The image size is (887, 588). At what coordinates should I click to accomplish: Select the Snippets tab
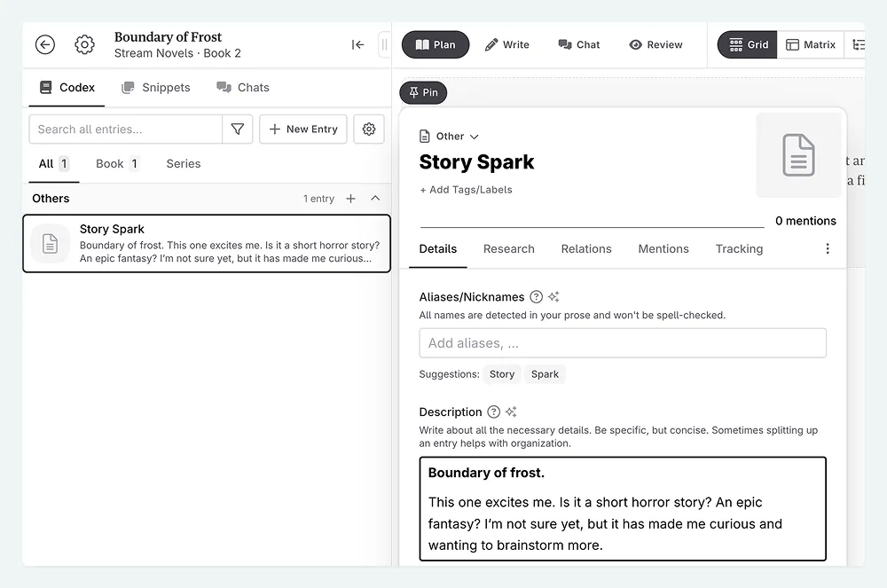click(x=156, y=88)
